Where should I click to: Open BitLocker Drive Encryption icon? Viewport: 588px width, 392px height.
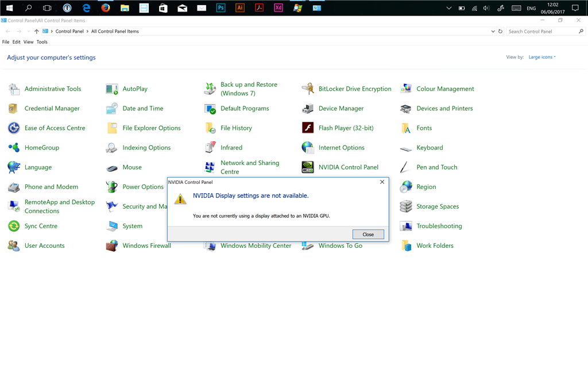308,89
